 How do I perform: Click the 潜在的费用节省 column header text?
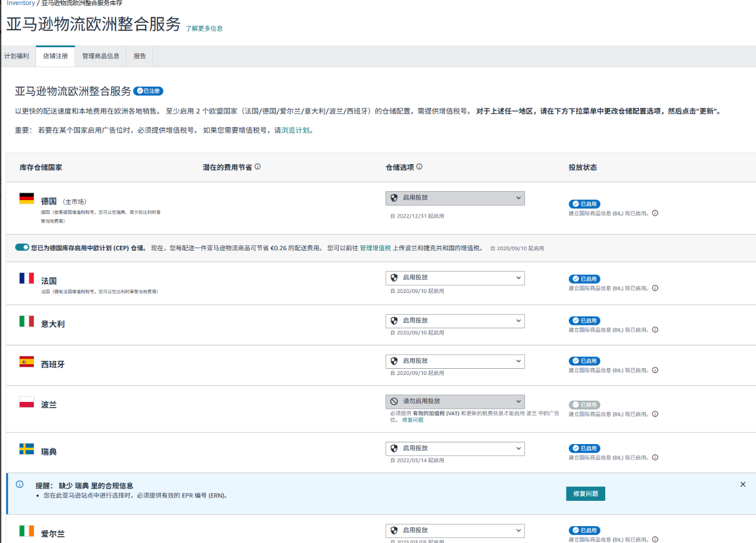point(227,168)
